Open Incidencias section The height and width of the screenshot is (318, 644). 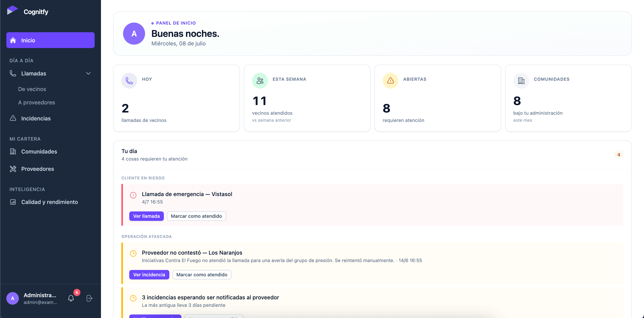coord(51,118)
